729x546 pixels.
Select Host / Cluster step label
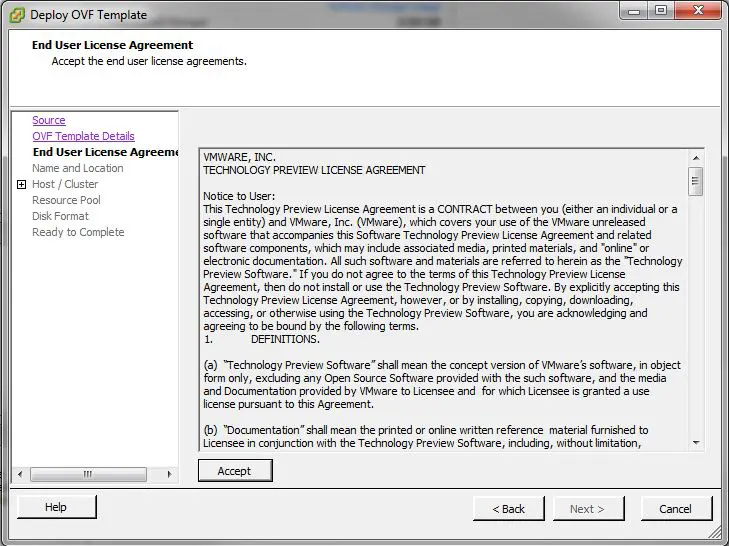point(65,184)
